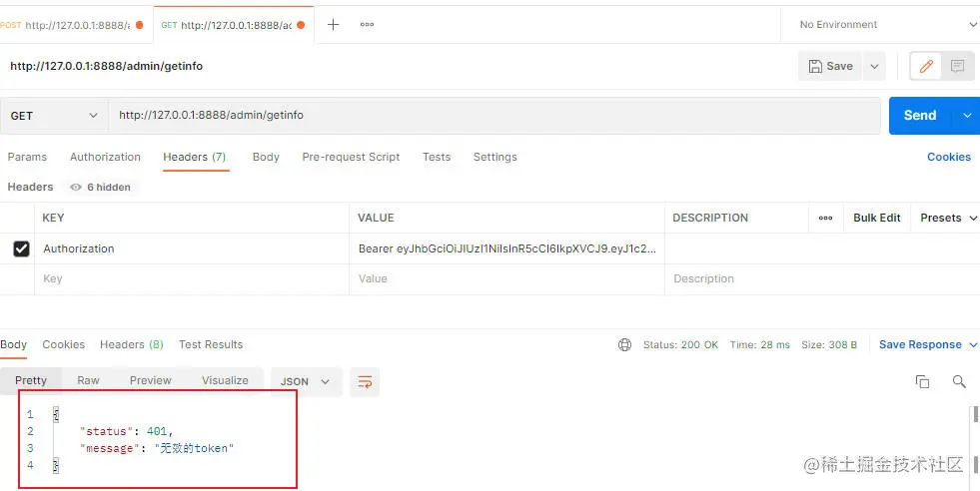Click Save Response
The height and width of the screenshot is (491, 980).
[920, 345]
